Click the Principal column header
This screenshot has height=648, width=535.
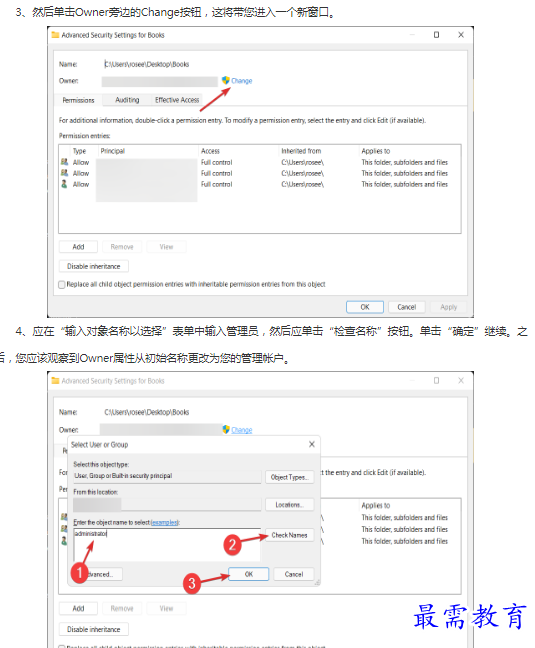click(112, 151)
